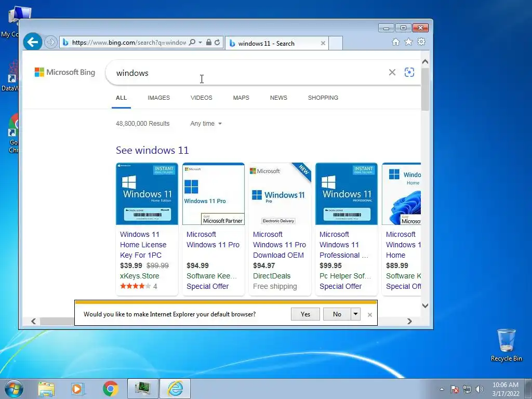Click the vertical scrollbar up arrow
The height and width of the screenshot is (399, 532).
click(x=425, y=62)
